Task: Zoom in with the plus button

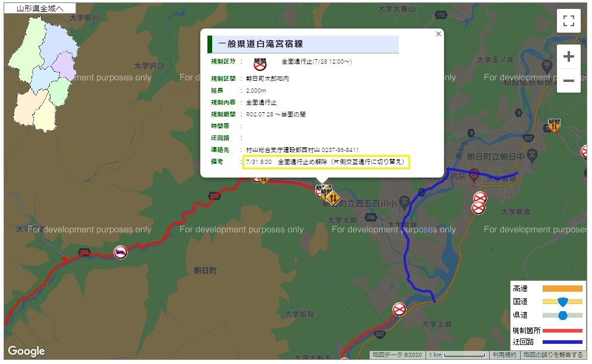Action: pos(569,56)
